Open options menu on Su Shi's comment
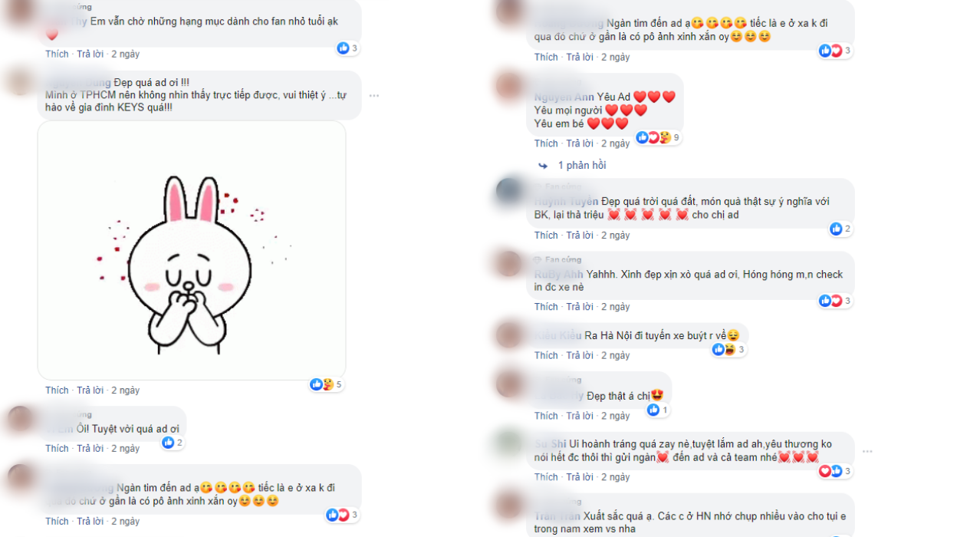The width and height of the screenshot is (980, 537). pyautogui.click(x=867, y=451)
